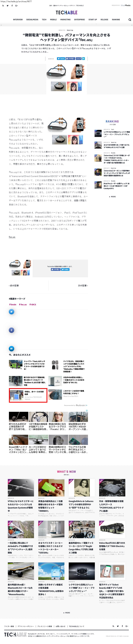
Task: Follow Techable with the Twitter Follow button
Action: [x=65, y=269]
